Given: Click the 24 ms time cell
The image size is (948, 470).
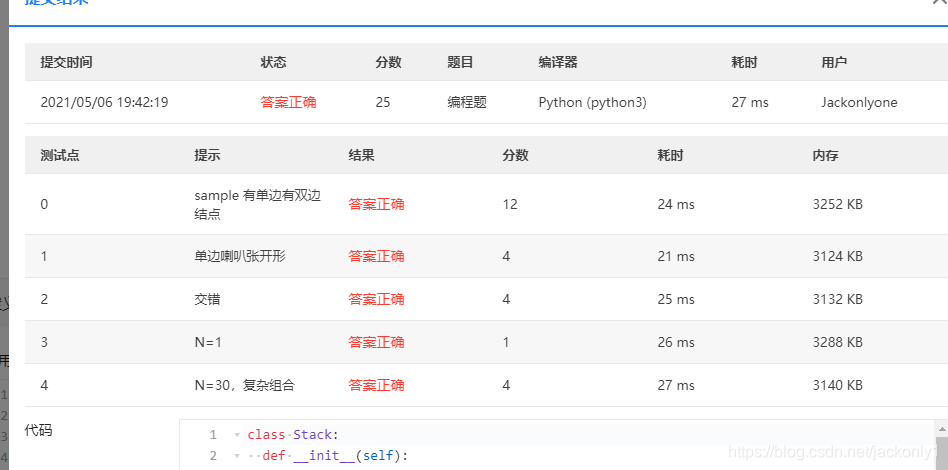Looking at the screenshot, I should pyautogui.click(x=676, y=204).
